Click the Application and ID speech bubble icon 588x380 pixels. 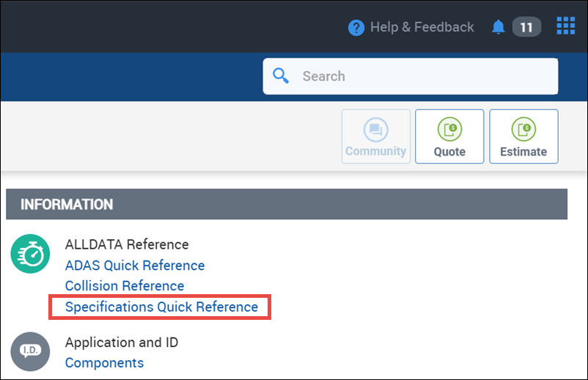click(30, 351)
